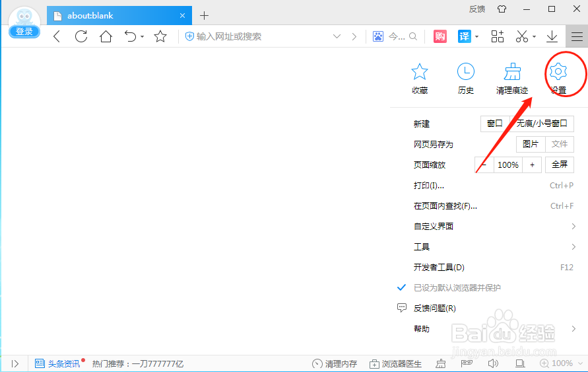Click 无痕/小号窗口 button
This screenshot has height=372, width=588.
pyautogui.click(x=542, y=124)
